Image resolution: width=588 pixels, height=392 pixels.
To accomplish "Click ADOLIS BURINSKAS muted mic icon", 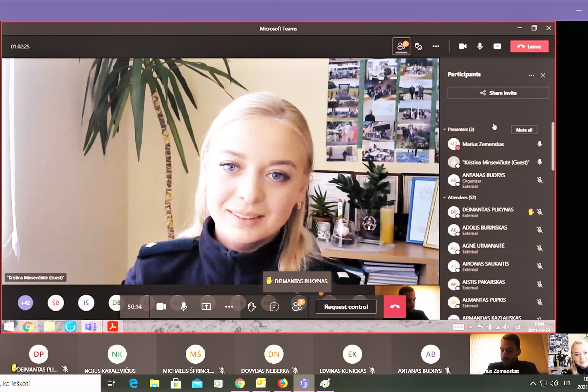I will coord(540,230).
